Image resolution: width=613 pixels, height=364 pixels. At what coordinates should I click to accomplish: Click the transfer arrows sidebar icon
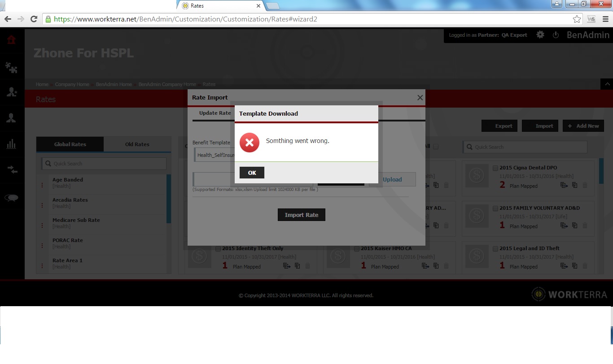pyautogui.click(x=11, y=169)
